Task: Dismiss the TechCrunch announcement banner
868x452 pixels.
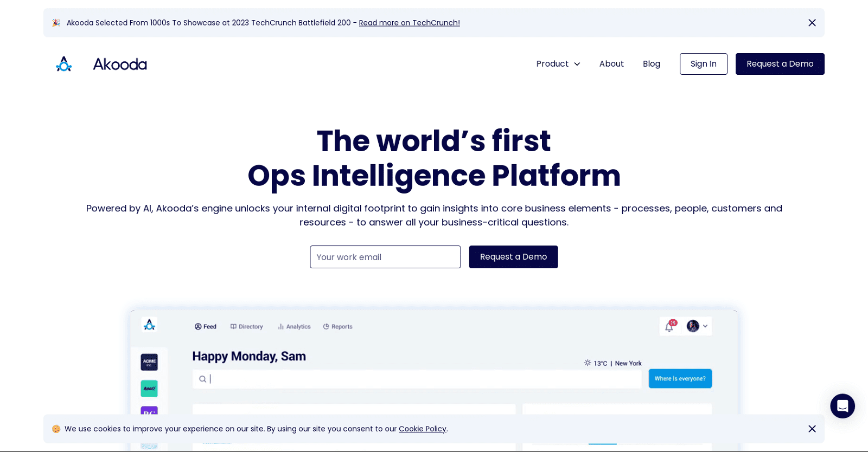Action: (812, 23)
